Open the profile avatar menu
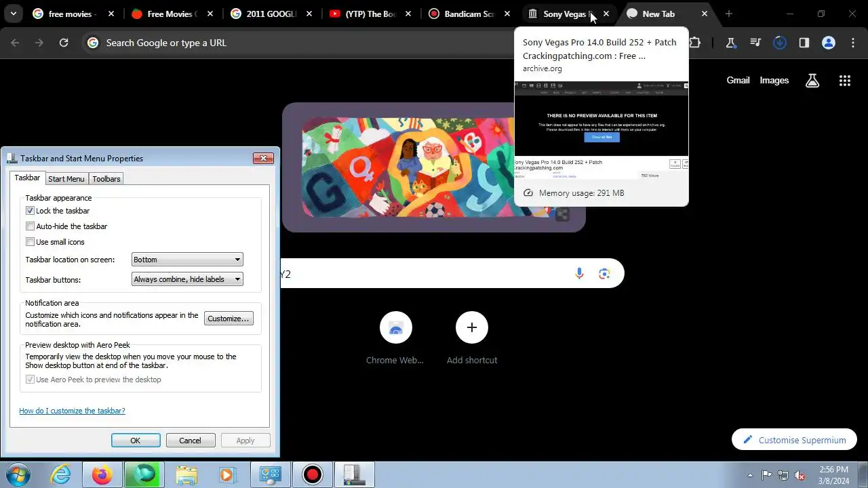 coord(829,43)
